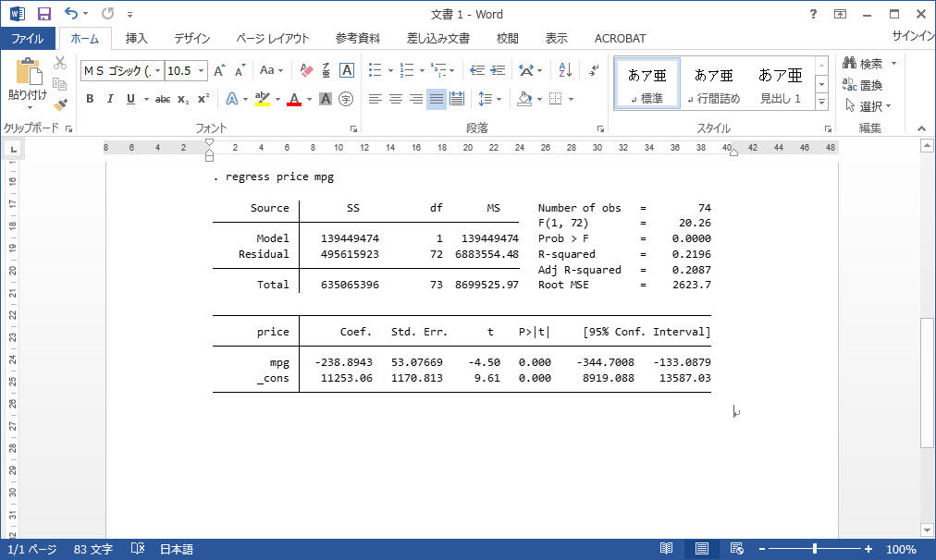Apply the 行間詰め style
The height and width of the screenshot is (560, 936).
click(x=714, y=83)
